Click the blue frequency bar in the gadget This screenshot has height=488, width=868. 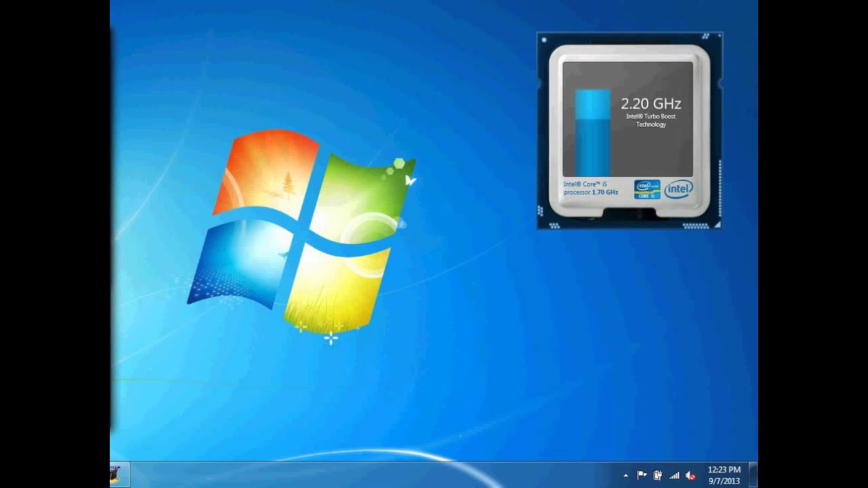tap(593, 133)
